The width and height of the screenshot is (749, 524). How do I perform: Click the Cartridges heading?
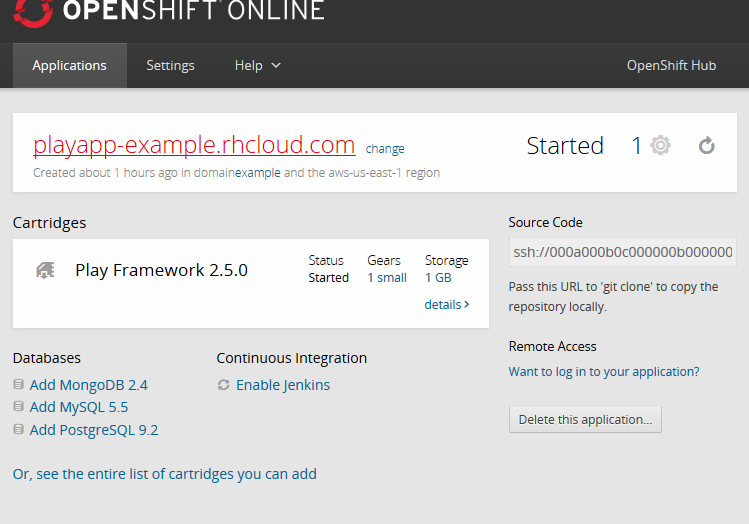[x=50, y=223]
